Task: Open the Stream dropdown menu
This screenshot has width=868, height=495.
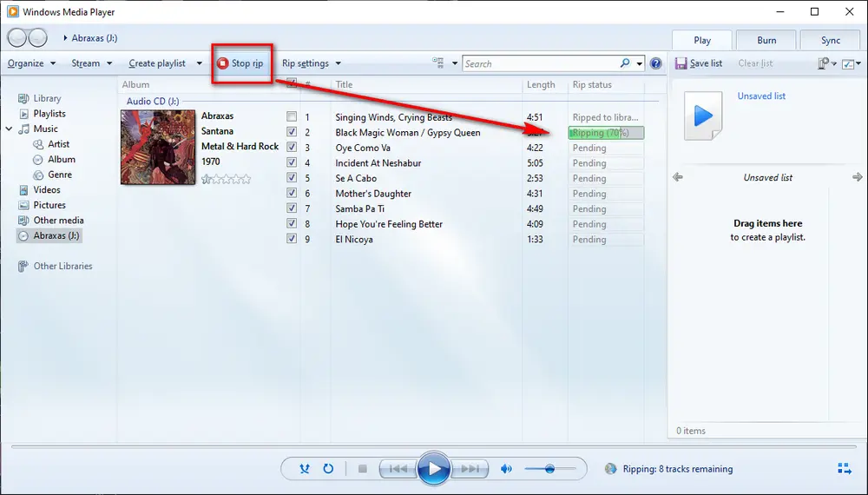Action: click(x=92, y=63)
